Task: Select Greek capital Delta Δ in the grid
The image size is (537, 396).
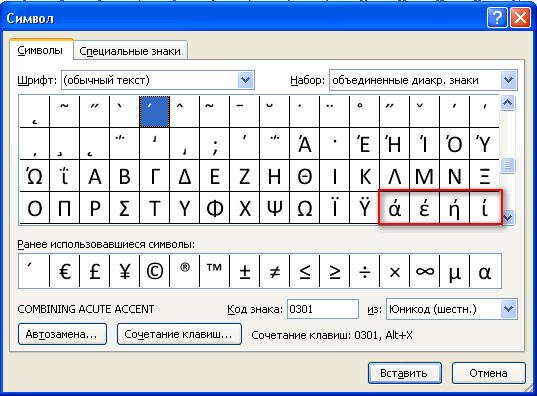Action: pyautogui.click(x=185, y=176)
